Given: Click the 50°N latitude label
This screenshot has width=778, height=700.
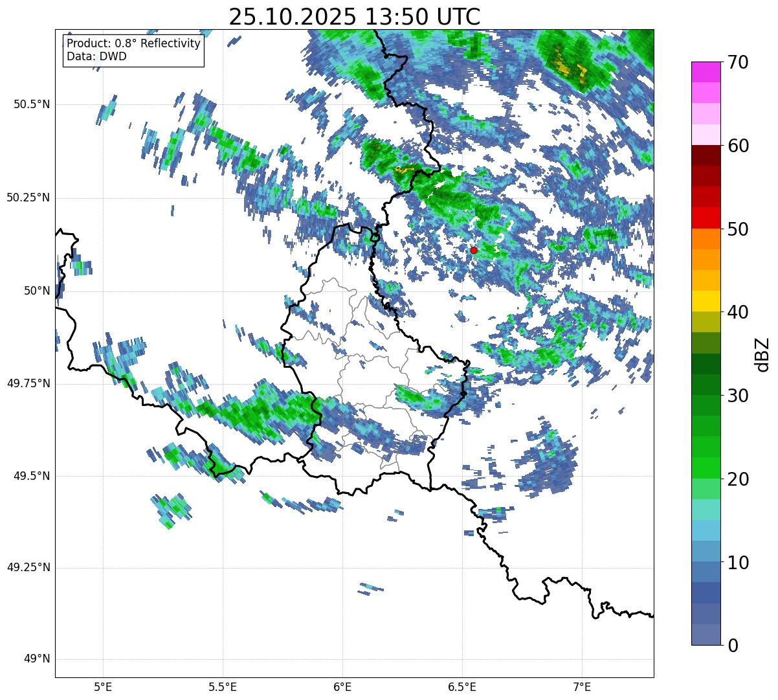Looking at the screenshot, I should pyautogui.click(x=37, y=291).
